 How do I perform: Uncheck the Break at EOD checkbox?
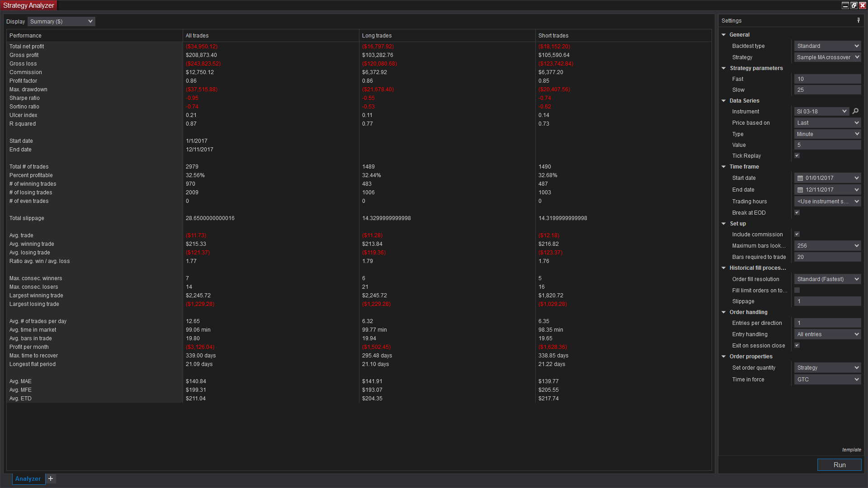click(797, 213)
